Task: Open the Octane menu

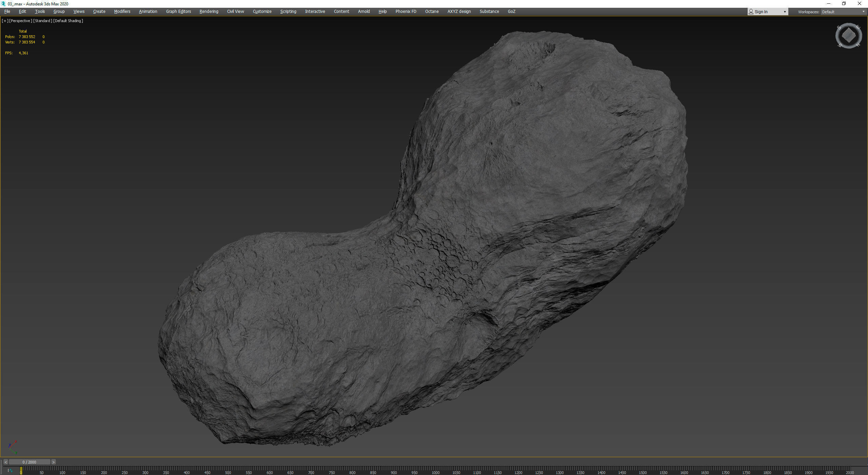Action: 432,12
